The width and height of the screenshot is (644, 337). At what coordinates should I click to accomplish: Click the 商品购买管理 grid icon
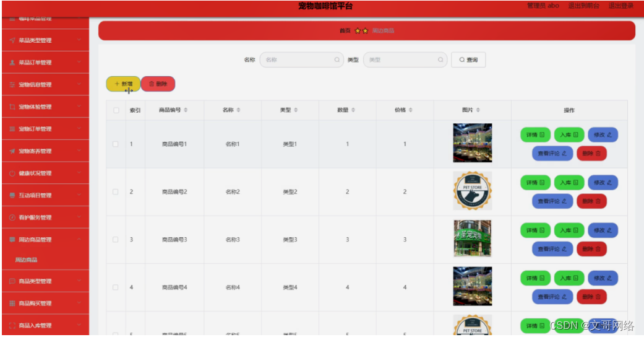[12, 304]
